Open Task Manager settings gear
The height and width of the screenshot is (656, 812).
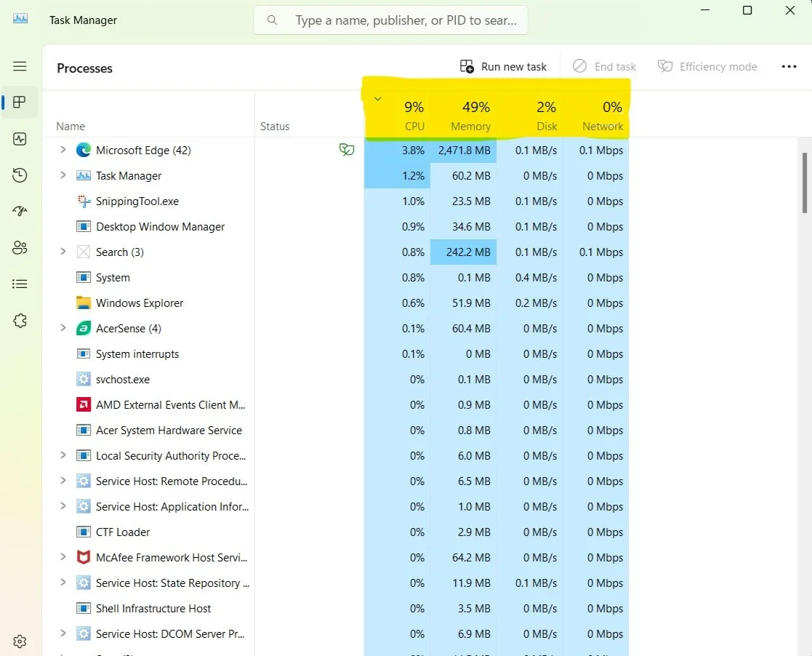[20, 641]
